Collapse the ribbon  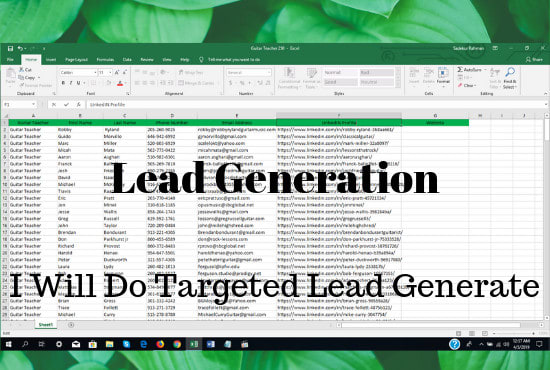(x=545, y=94)
